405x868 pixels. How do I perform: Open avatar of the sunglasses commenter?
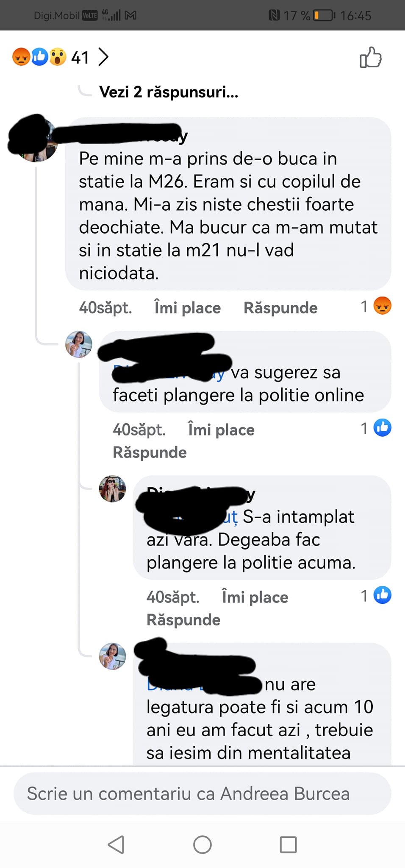pos(112,489)
